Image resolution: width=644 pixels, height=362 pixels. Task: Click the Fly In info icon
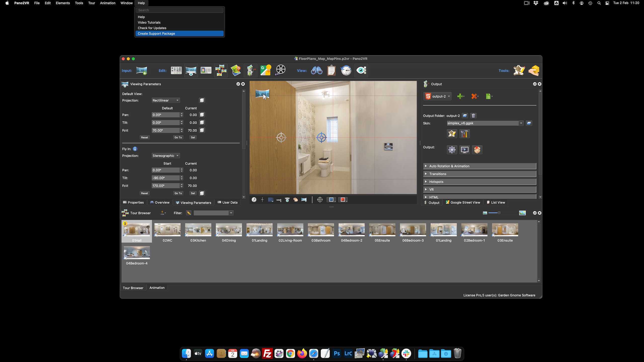pyautogui.click(x=135, y=149)
